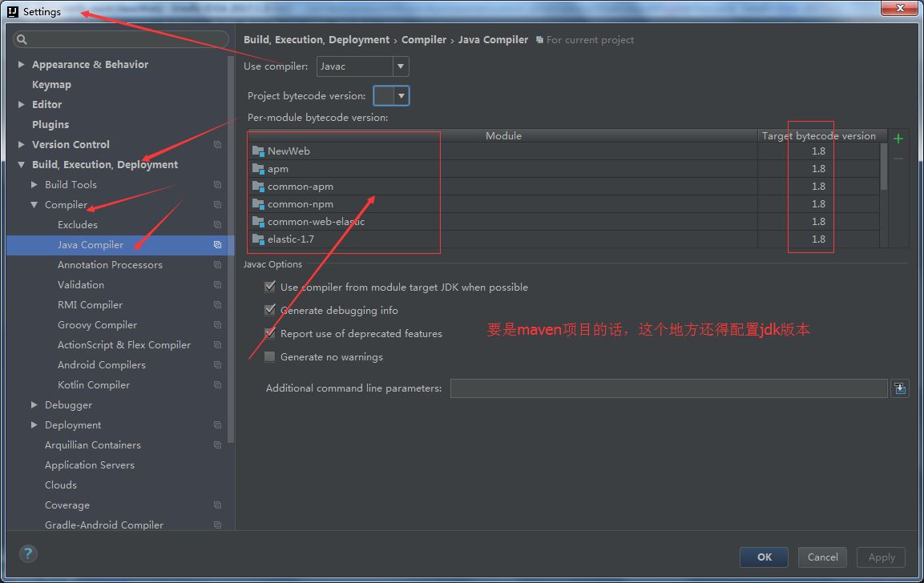
Task: Click the expand icon beside command line parameters
Action: tap(900, 388)
